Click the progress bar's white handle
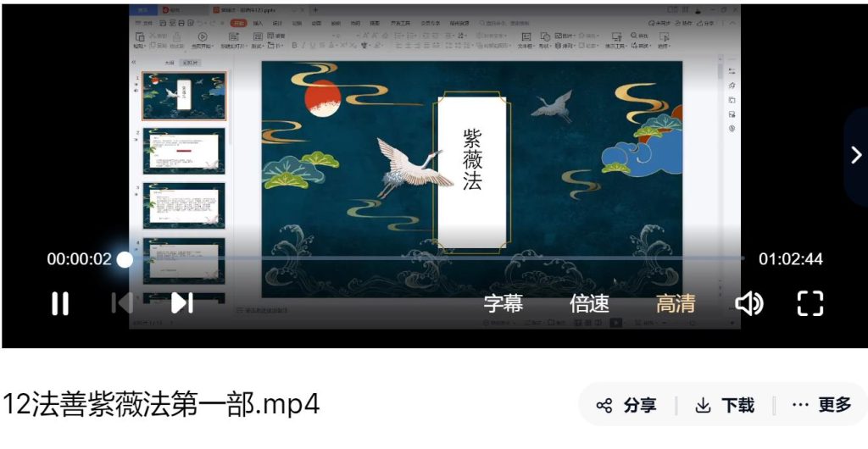This screenshot has height=449, width=868. (125, 259)
